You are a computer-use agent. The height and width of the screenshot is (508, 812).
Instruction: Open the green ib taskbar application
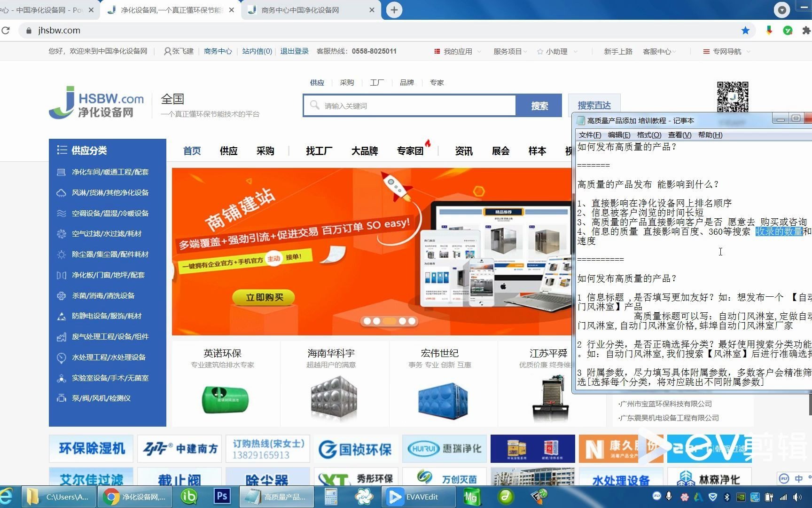[189, 497]
